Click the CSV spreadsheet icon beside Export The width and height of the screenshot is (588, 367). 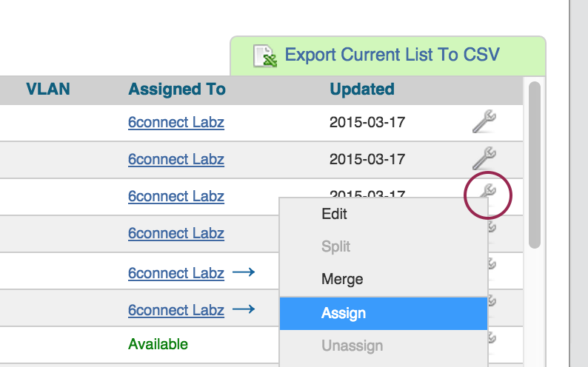click(x=265, y=56)
